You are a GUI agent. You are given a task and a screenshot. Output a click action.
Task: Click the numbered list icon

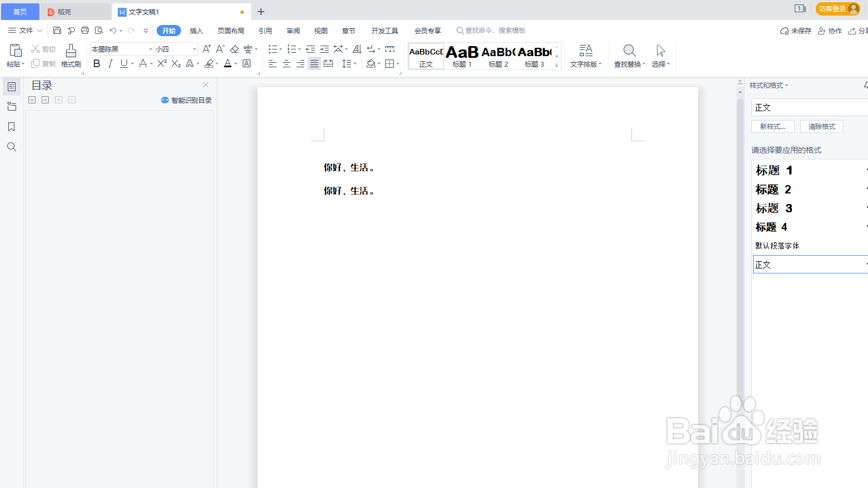[x=292, y=49]
